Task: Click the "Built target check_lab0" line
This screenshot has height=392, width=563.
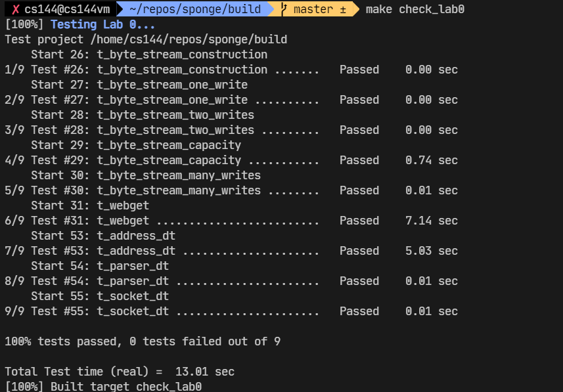Action: [125, 387]
